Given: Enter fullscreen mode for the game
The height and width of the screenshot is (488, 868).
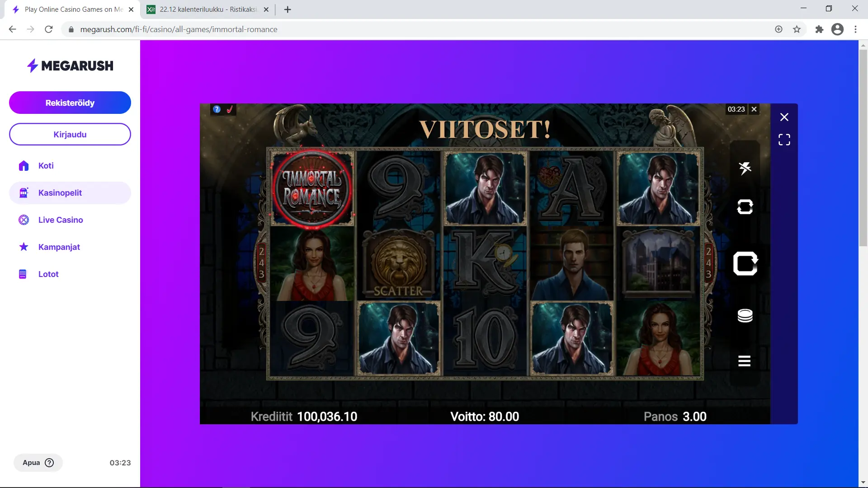Looking at the screenshot, I should coord(784,140).
